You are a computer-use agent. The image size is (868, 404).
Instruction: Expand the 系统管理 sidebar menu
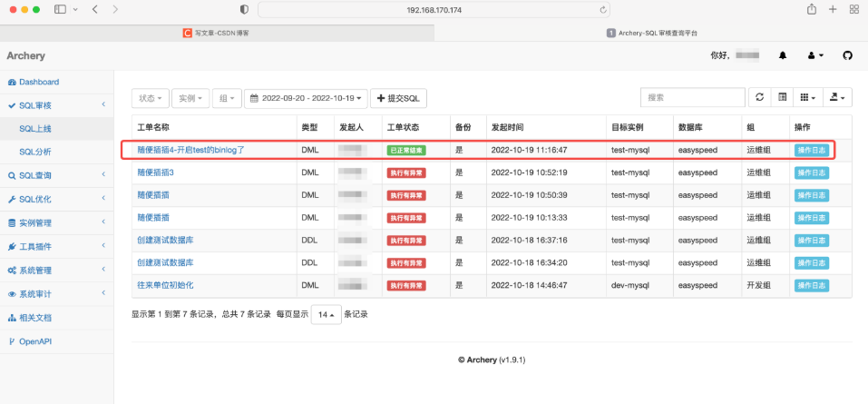(56, 271)
